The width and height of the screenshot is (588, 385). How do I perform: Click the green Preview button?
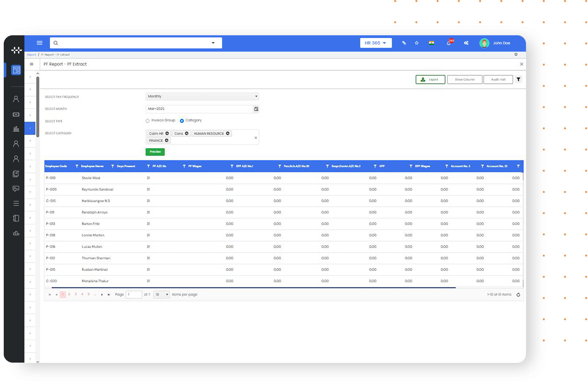155,152
